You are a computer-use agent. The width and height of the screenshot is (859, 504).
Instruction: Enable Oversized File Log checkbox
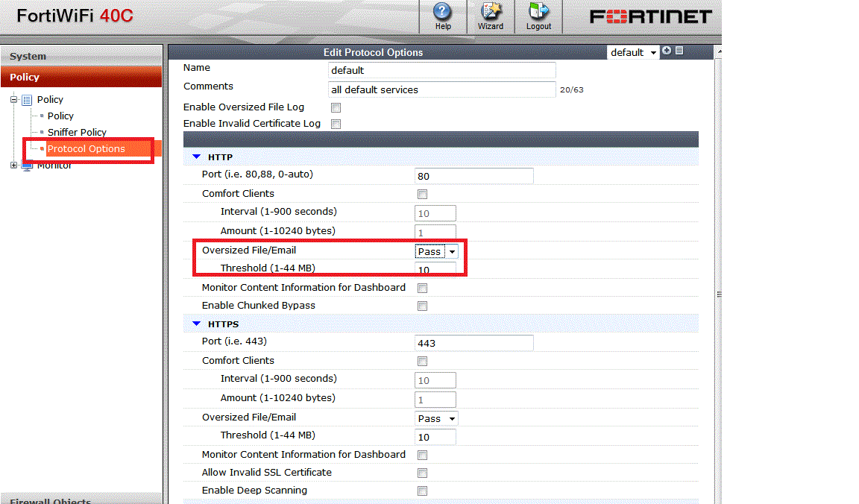tap(336, 108)
